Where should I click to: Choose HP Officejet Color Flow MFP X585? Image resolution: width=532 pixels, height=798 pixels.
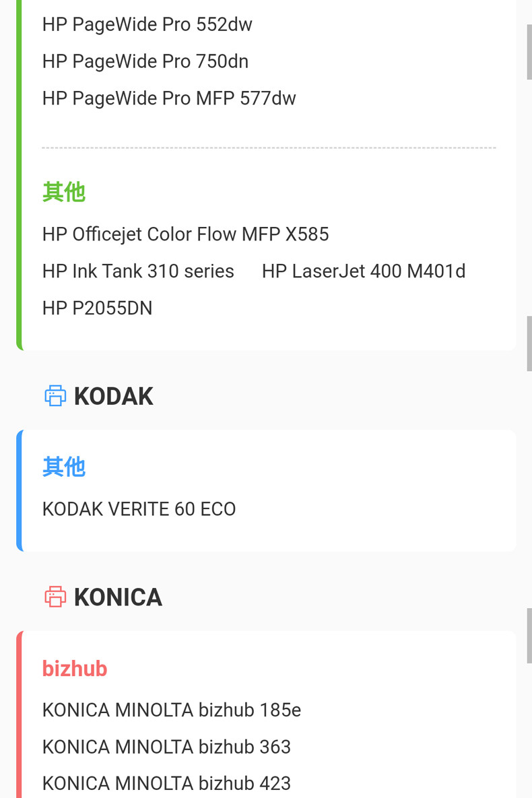point(185,234)
